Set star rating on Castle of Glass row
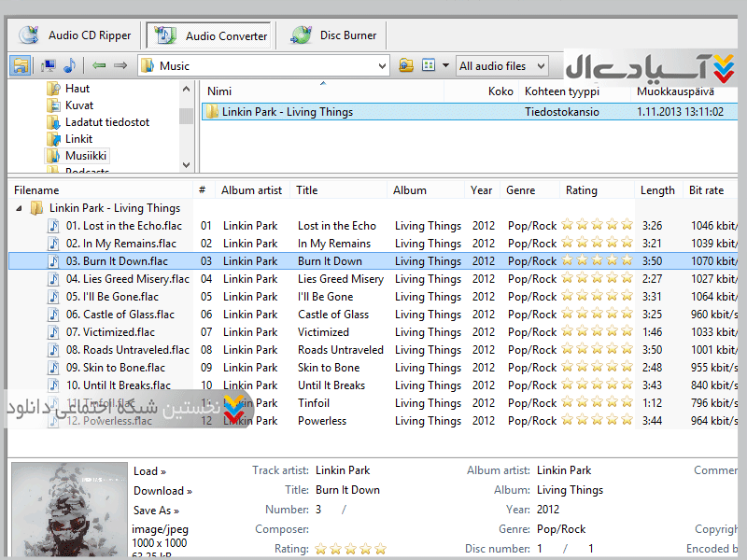This screenshot has height=560, width=747. 598,315
